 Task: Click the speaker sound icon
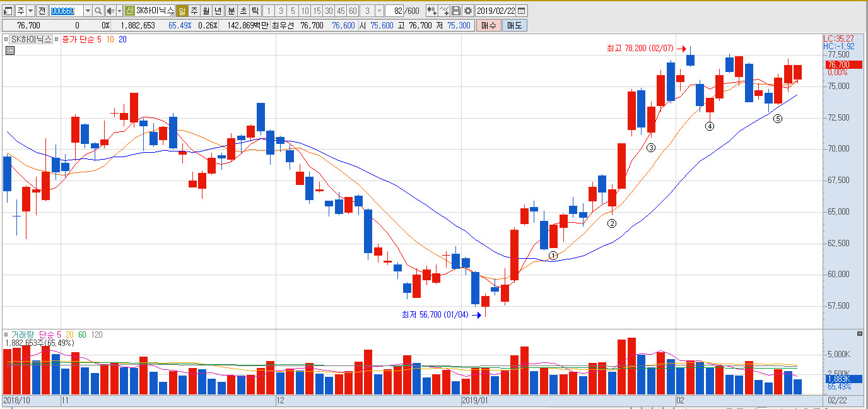[x=110, y=11]
